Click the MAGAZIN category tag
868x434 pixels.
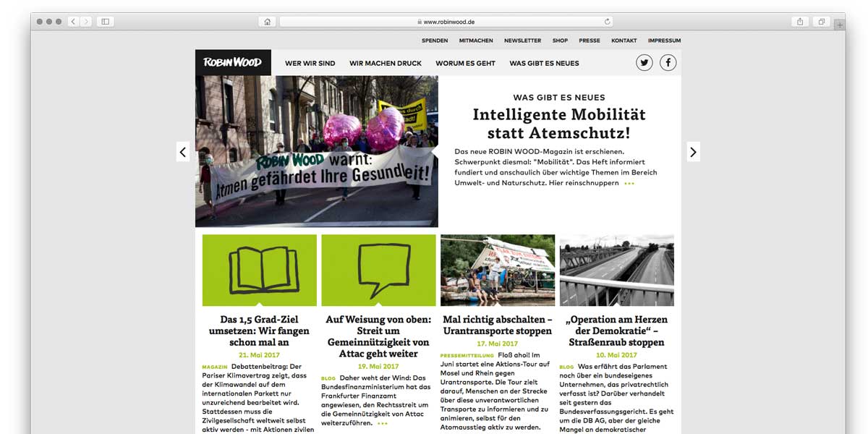(215, 367)
